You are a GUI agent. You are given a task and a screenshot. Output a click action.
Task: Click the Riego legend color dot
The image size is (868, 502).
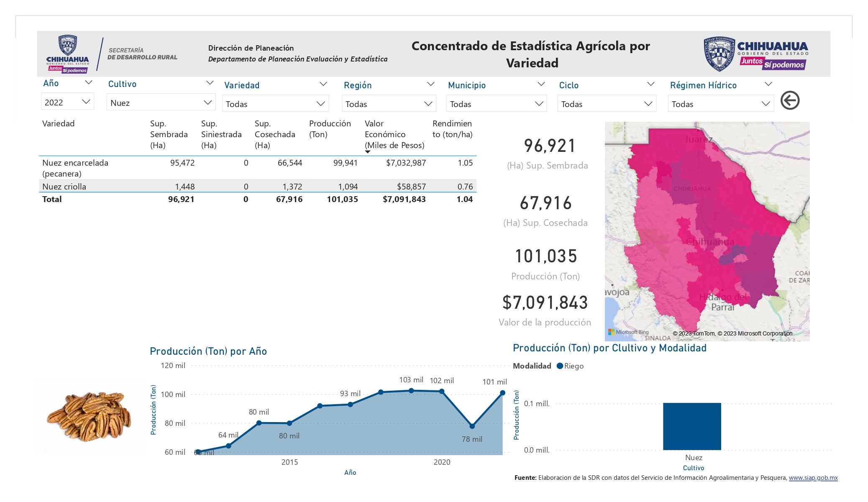560,366
